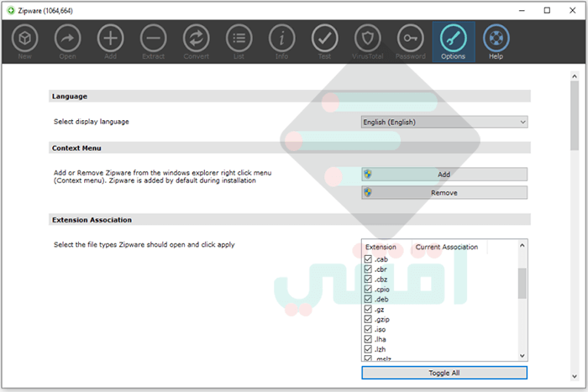Open the display language dropdown
Image resolution: width=588 pixels, height=392 pixels.
[444, 122]
